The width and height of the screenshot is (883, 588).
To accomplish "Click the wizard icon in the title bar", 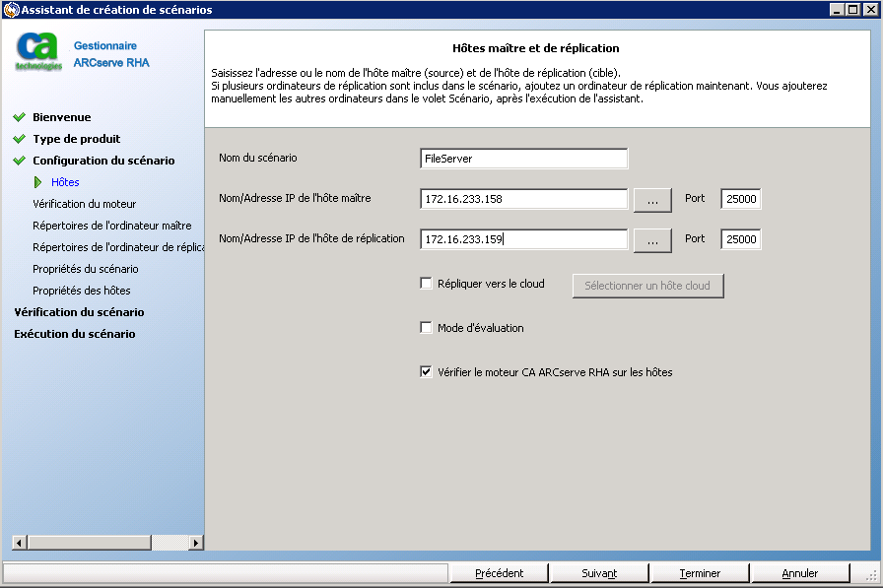I will pyautogui.click(x=11, y=10).
